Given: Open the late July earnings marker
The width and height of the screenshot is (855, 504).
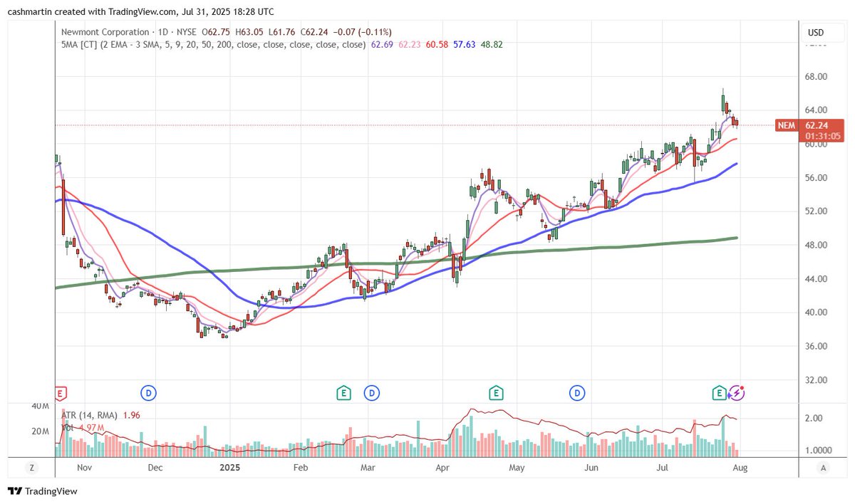Looking at the screenshot, I should click(x=720, y=392).
